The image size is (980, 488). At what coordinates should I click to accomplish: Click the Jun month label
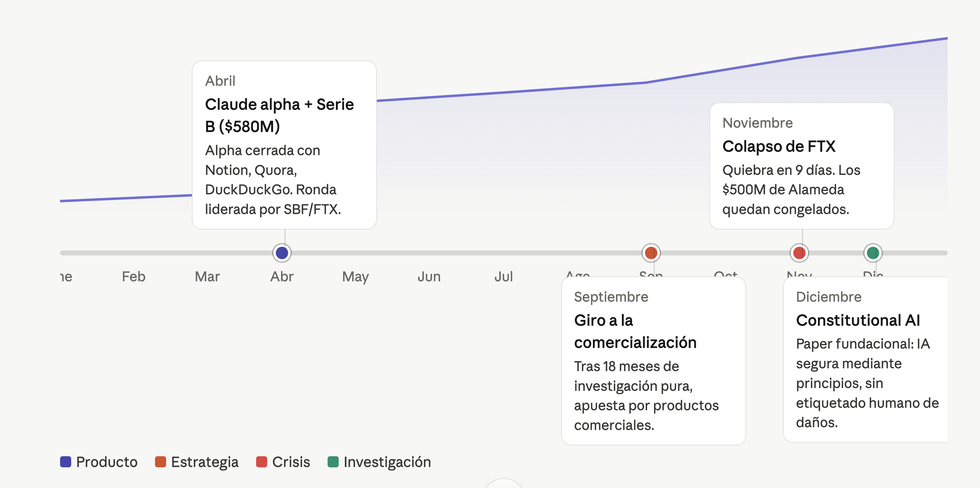(x=429, y=276)
